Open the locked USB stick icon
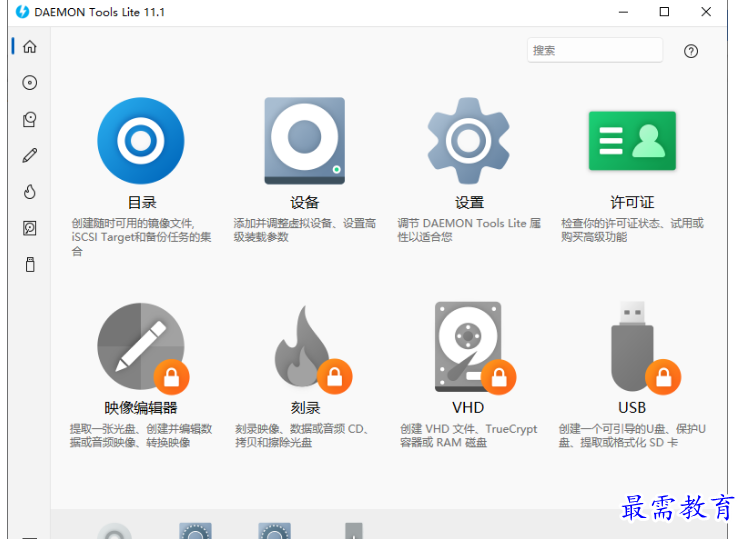 tap(645, 348)
